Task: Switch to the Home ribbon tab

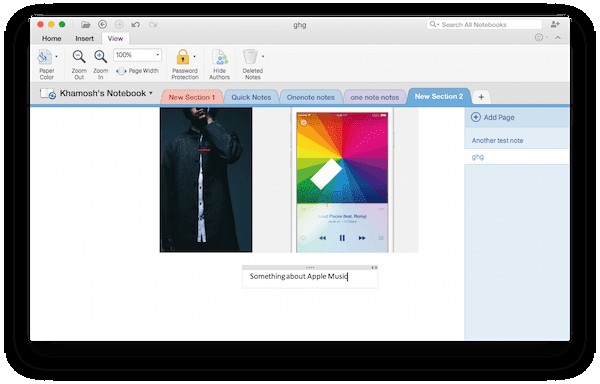Action: tap(51, 39)
